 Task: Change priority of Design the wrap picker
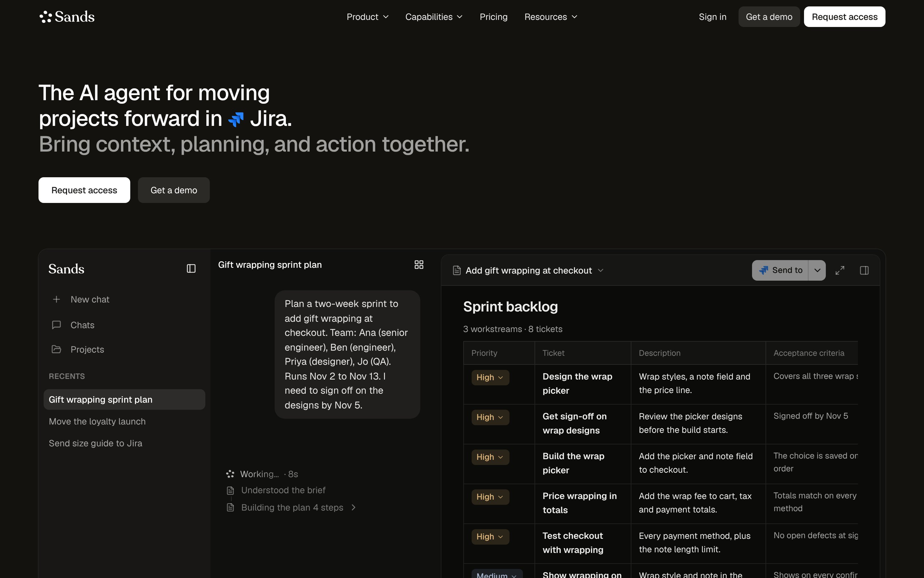[490, 377]
